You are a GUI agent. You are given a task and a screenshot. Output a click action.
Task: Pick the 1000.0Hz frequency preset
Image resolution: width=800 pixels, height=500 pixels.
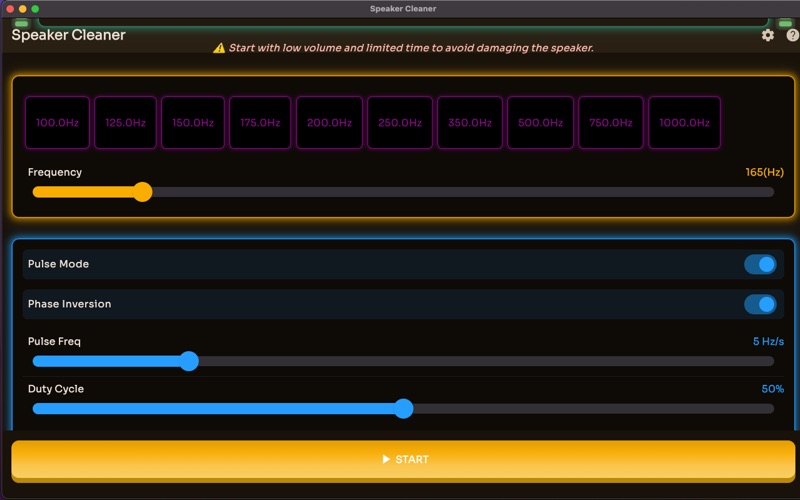[684, 123]
